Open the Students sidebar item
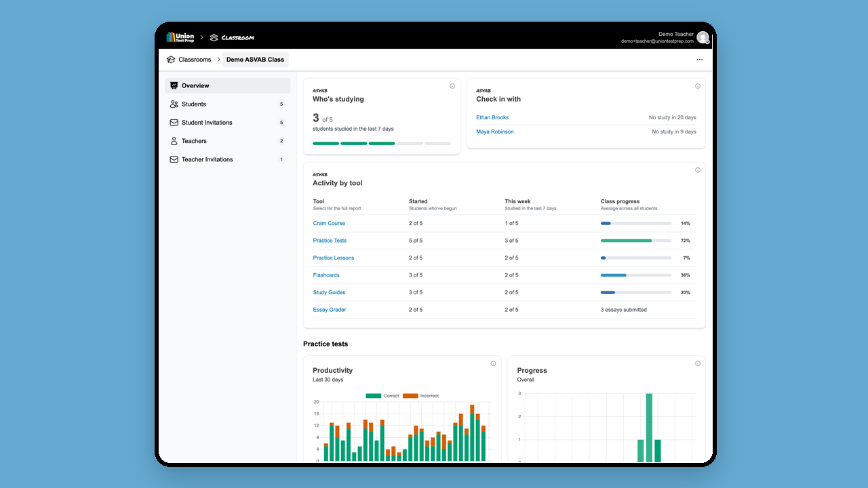The width and height of the screenshot is (868, 488). 228,104
